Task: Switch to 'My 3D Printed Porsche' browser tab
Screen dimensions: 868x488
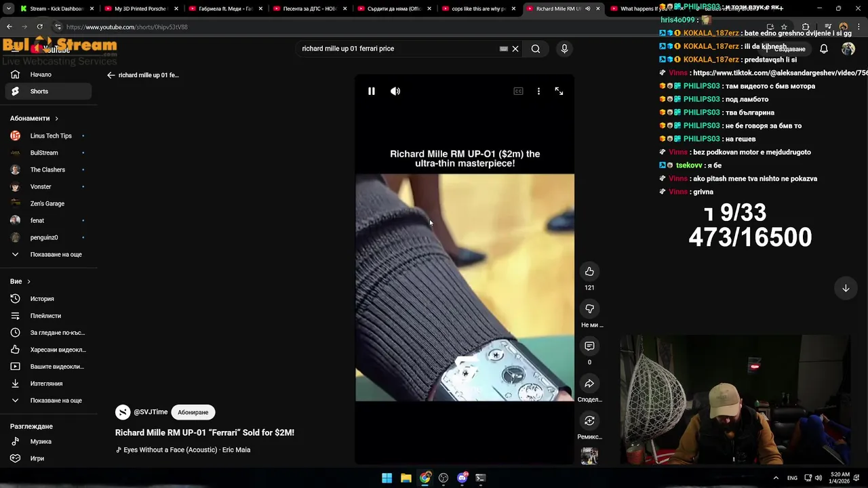Action: (x=140, y=9)
